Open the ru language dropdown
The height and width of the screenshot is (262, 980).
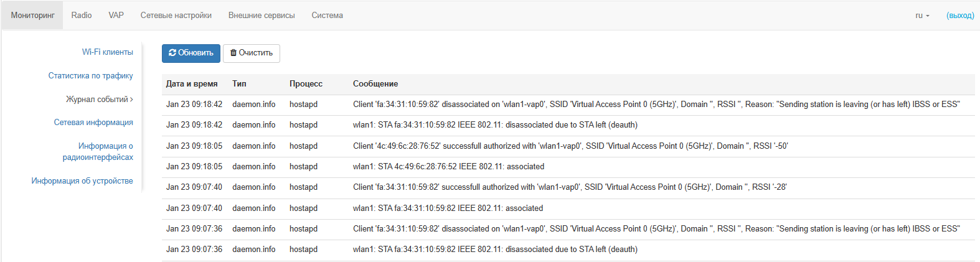922,16
